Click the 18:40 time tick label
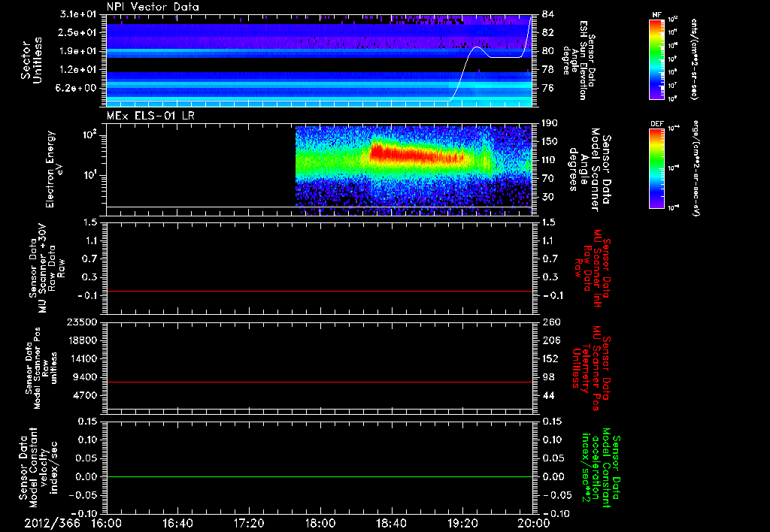 (391, 523)
